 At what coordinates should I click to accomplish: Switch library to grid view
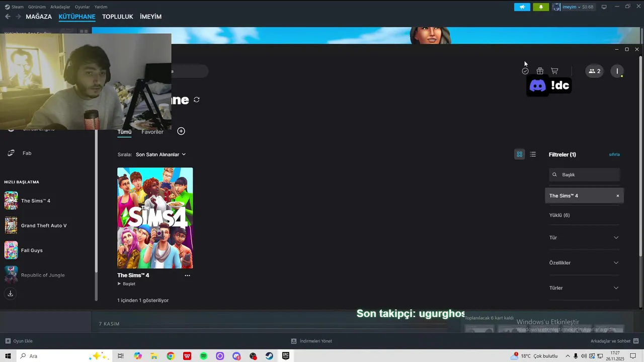[520, 154]
